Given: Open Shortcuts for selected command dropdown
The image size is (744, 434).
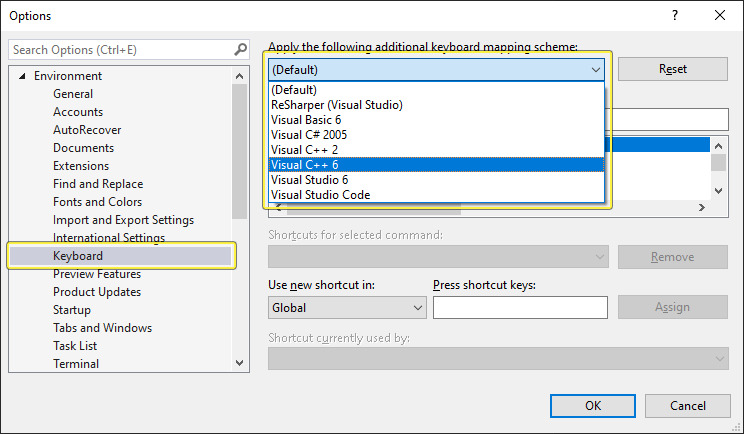Looking at the screenshot, I should (438, 257).
